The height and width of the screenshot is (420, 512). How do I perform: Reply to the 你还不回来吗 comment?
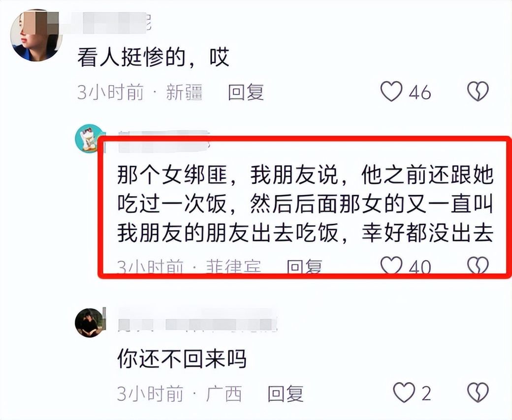tap(286, 393)
